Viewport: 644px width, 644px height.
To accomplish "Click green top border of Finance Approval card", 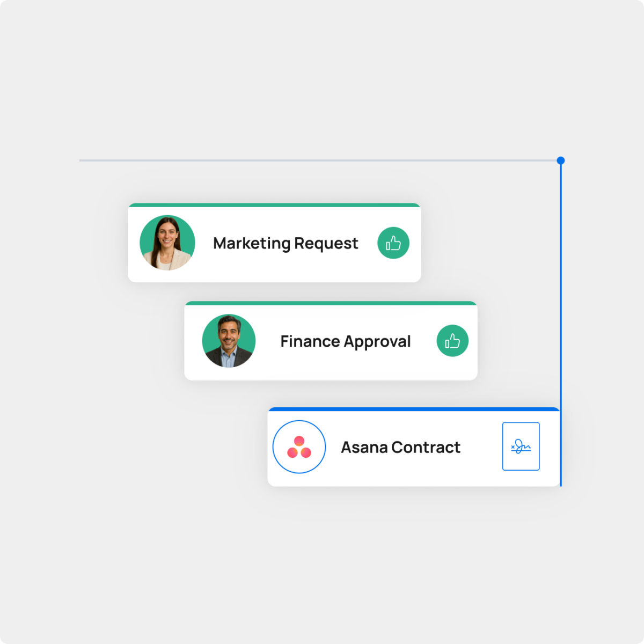I will coord(331,303).
